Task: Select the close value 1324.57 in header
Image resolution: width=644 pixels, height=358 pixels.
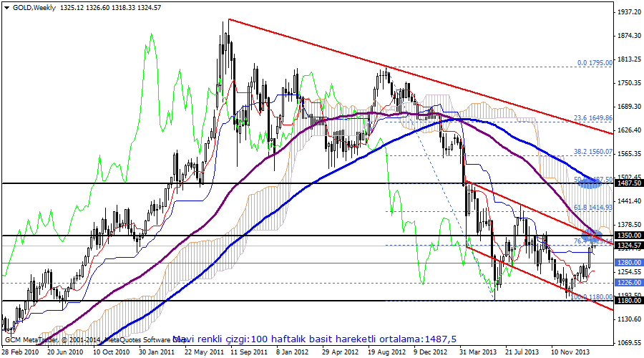Action: click(149, 7)
